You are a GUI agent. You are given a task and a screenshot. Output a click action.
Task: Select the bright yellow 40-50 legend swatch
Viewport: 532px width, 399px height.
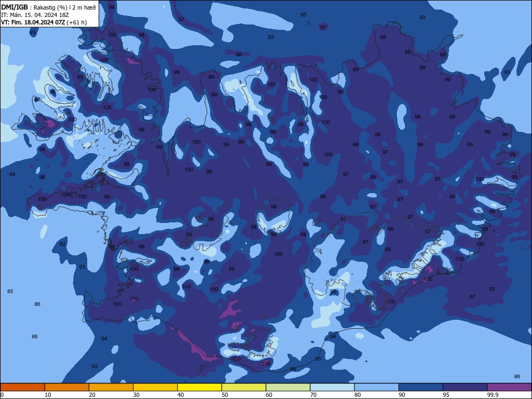click(199, 387)
